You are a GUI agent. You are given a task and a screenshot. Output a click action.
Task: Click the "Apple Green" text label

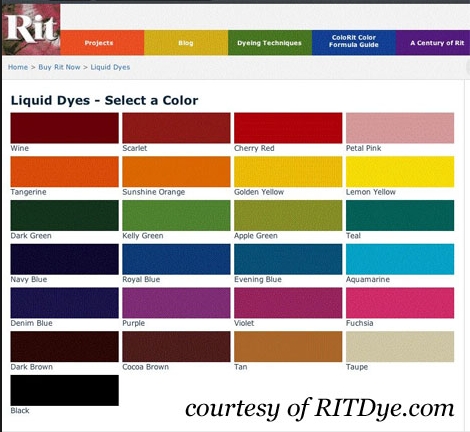point(256,236)
